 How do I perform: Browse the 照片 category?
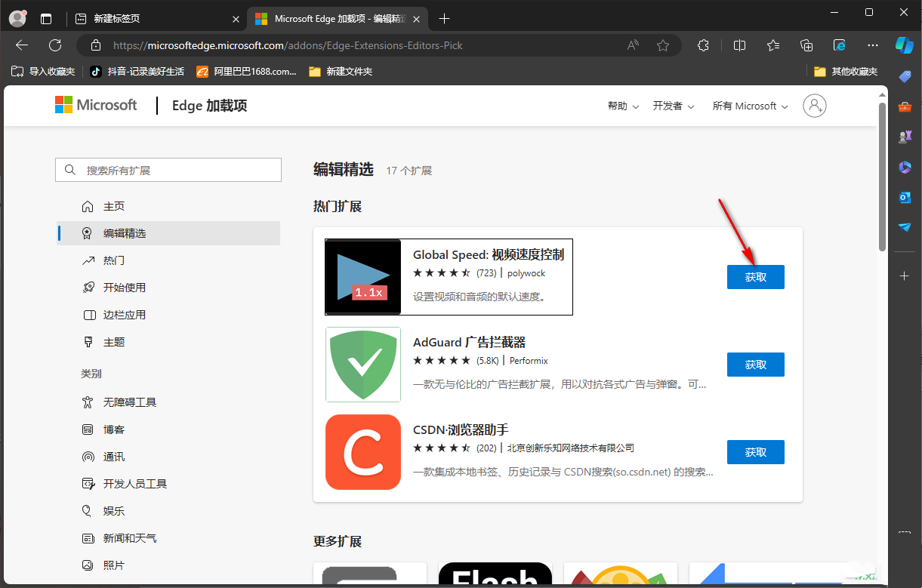(168, 565)
